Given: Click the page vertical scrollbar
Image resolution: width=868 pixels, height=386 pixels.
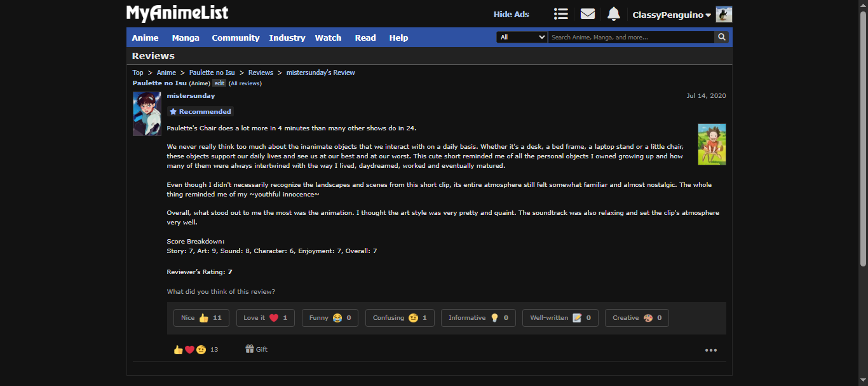Looking at the screenshot, I should tap(863, 139).
